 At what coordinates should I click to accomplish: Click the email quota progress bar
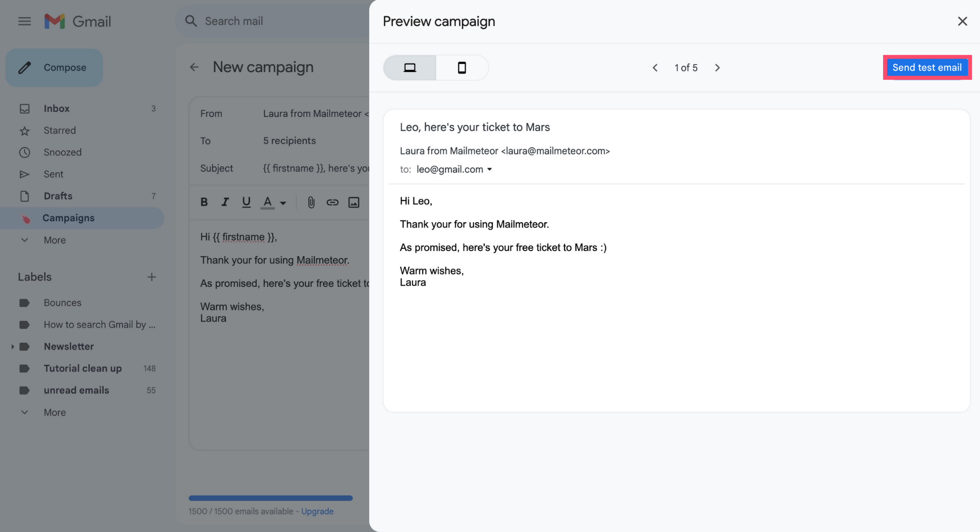271,498
